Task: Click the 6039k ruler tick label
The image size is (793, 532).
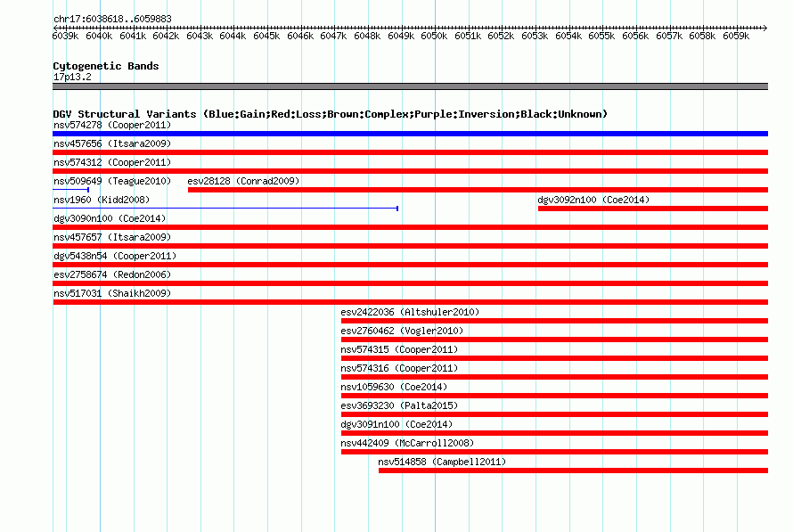Action: tap(65, 36)
